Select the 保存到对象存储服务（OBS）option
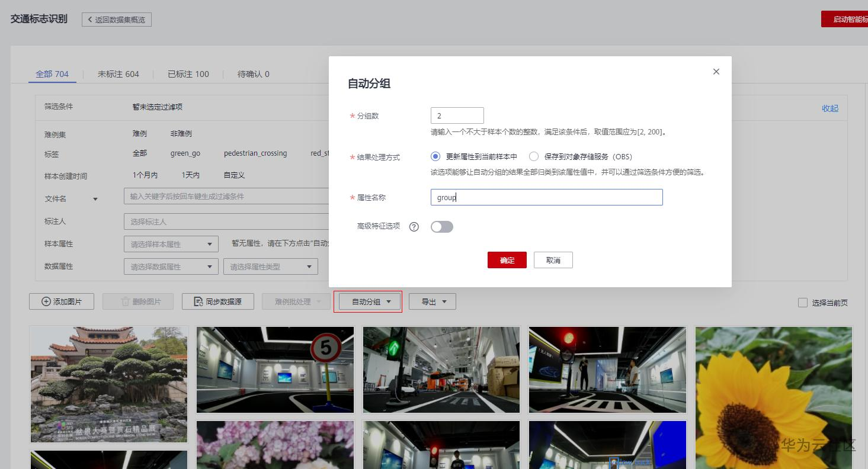This screenshot has width=868, height=469. (534, 156)
